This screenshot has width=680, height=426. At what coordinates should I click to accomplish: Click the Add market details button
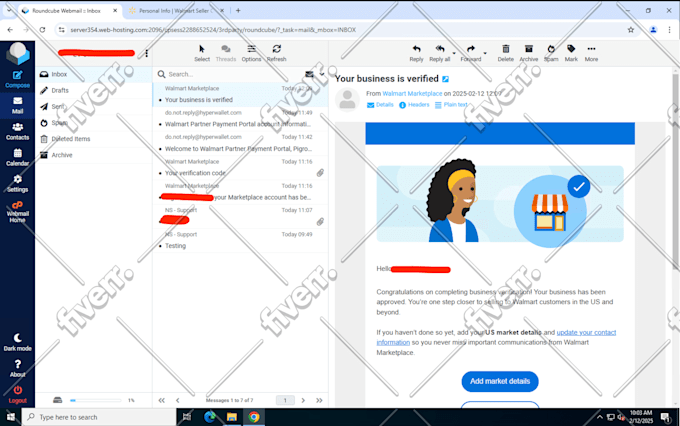500,381
